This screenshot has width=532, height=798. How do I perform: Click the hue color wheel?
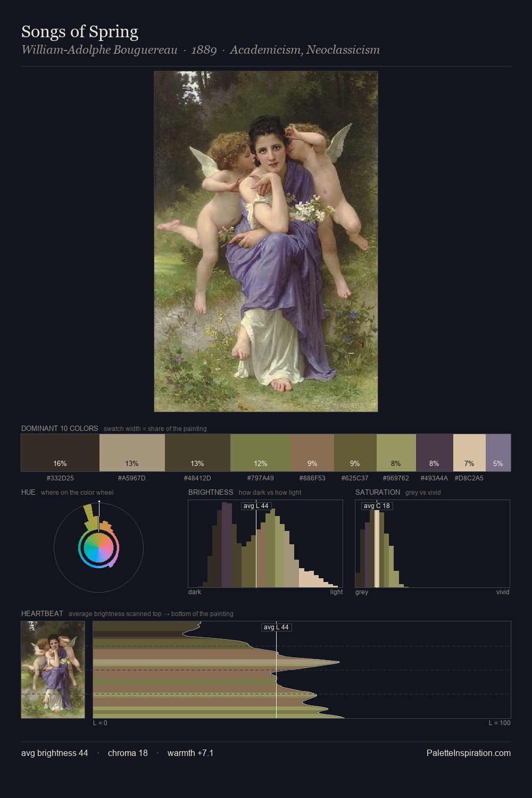click(x=98, y=547)
